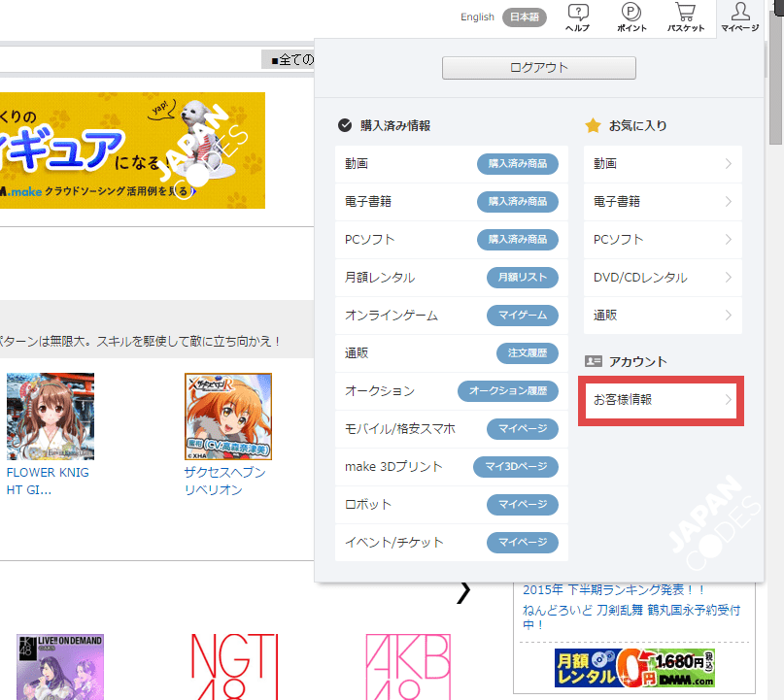Open the ヘルプ help icon

(x=577, y=17)
